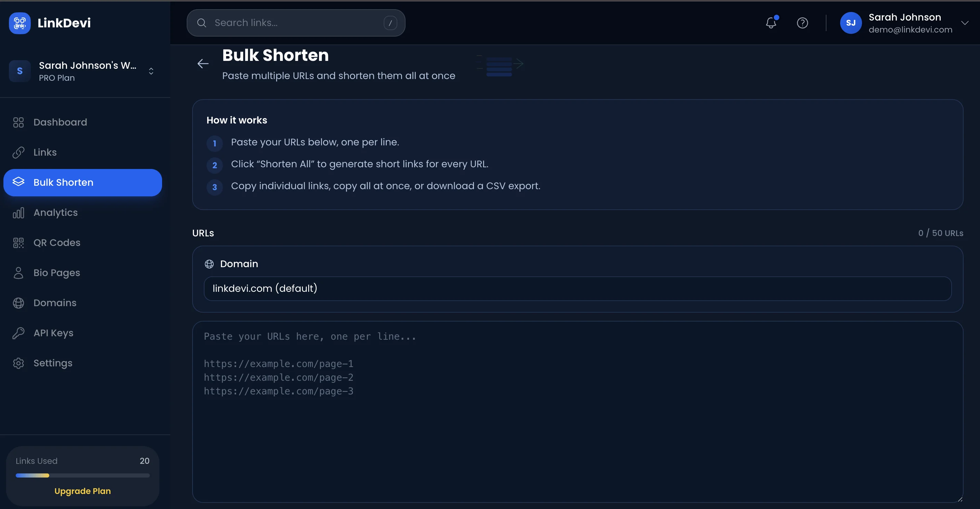This screenshot has height=509, width=980.
Task: Click the LinkDevi logo
Action: (x=50, y=23)
